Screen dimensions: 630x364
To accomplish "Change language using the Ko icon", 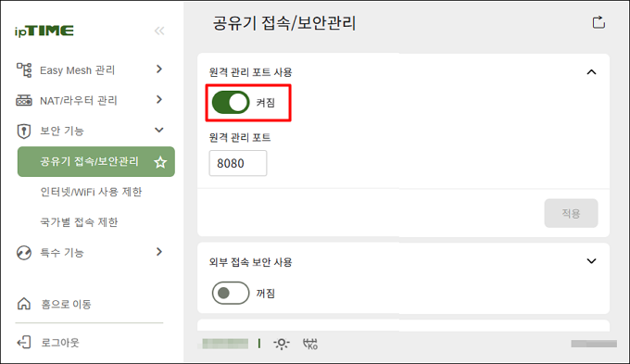I will pos(309,344).
